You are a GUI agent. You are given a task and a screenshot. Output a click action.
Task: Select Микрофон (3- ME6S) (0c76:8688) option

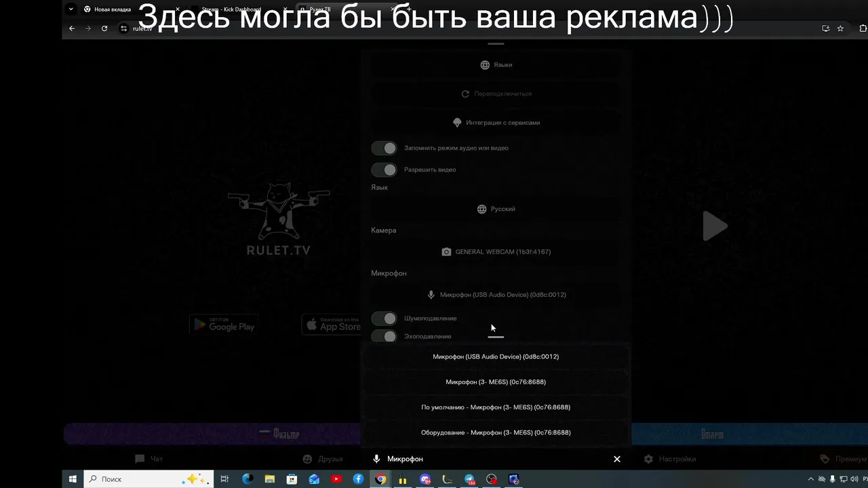click(x=496, y=382)
